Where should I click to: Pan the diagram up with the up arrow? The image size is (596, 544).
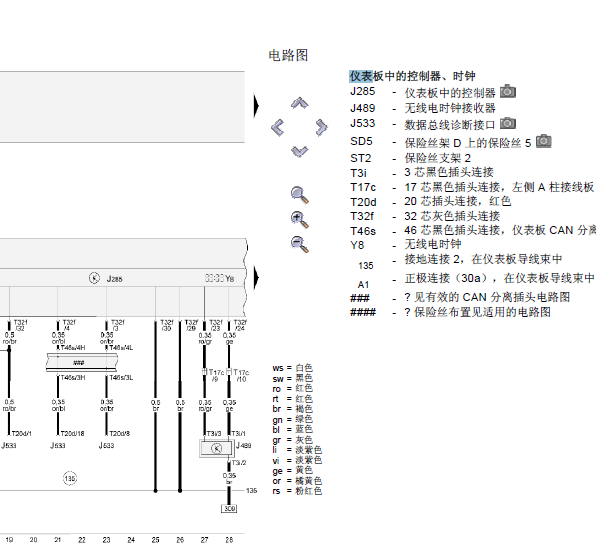(x=300, y=103)
